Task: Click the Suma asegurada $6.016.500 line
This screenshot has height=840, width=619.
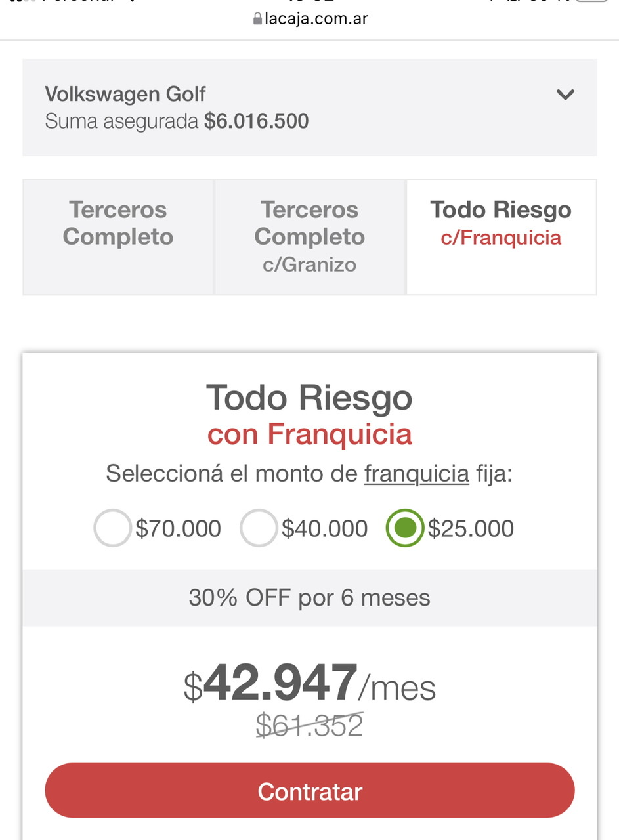Action: pyautogui.click(x=177, y=121)
